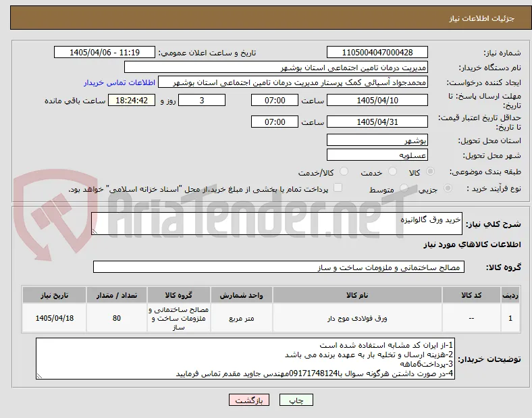The height and width of the screenshot is (418, 532).
Task: Click the buyer notes text area
Action: 245,359
